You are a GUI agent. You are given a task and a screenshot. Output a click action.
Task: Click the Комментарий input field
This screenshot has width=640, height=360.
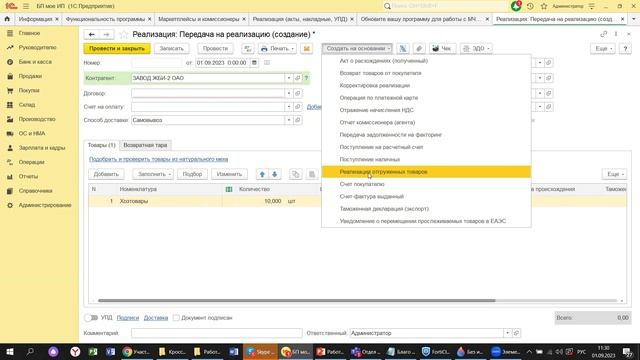coord(217,333)
